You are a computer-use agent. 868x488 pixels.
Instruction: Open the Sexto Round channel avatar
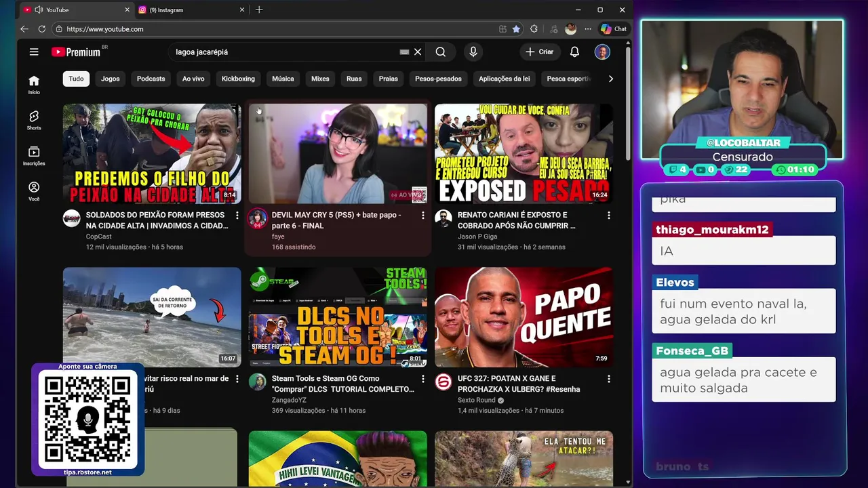point(443,382)
